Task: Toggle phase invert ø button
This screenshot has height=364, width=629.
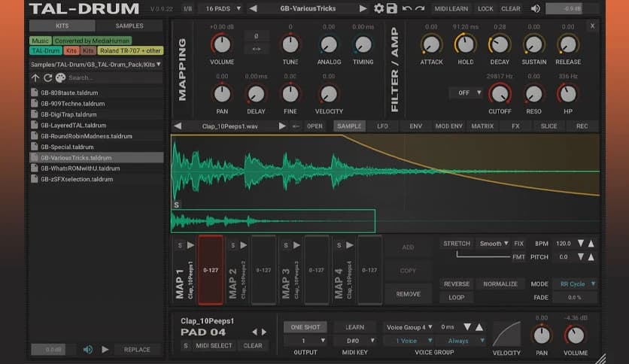Action: point(257,35)
